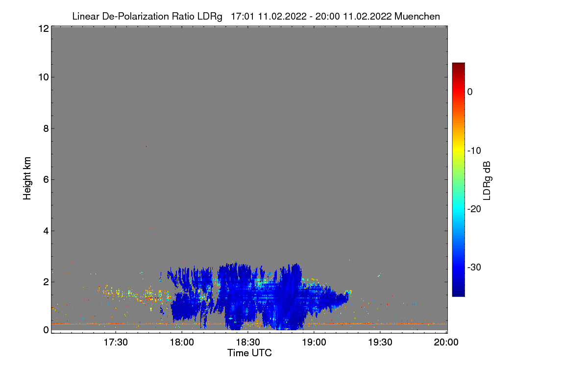The image size is (588, 392).
Task: Click the colorbar '-20' tick value
Action: (474, 209)
